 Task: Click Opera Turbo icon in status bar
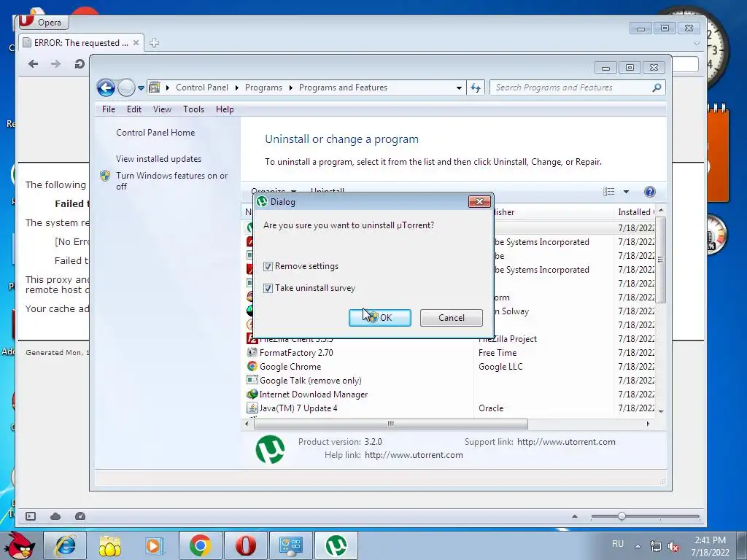[80, 516]
